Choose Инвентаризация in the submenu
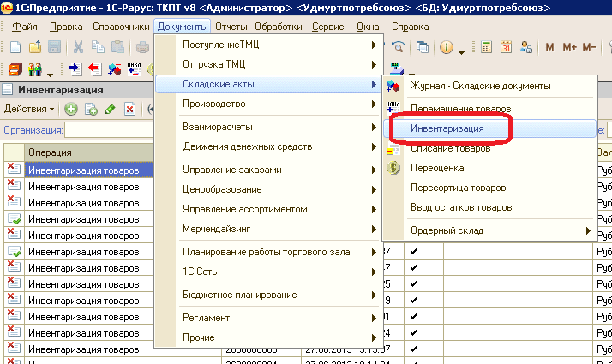This screenshot has height=364, width=612. click(x=489, y=128)
